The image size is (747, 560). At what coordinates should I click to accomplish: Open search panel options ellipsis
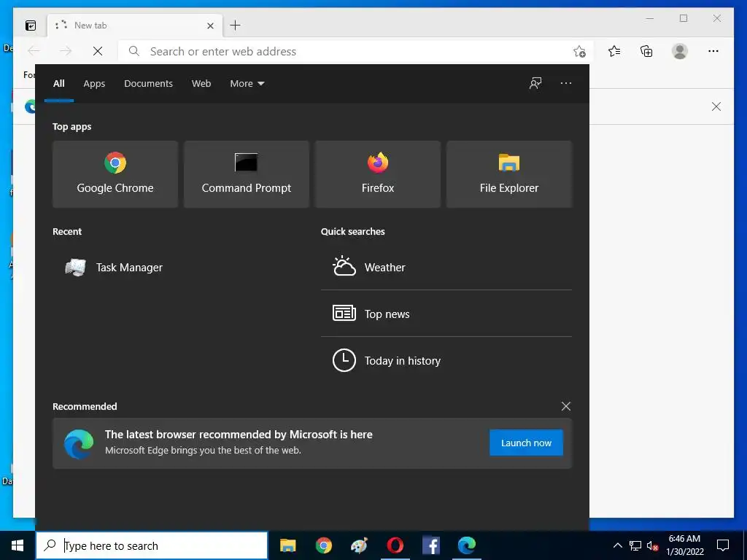click(x=566, y=83)
